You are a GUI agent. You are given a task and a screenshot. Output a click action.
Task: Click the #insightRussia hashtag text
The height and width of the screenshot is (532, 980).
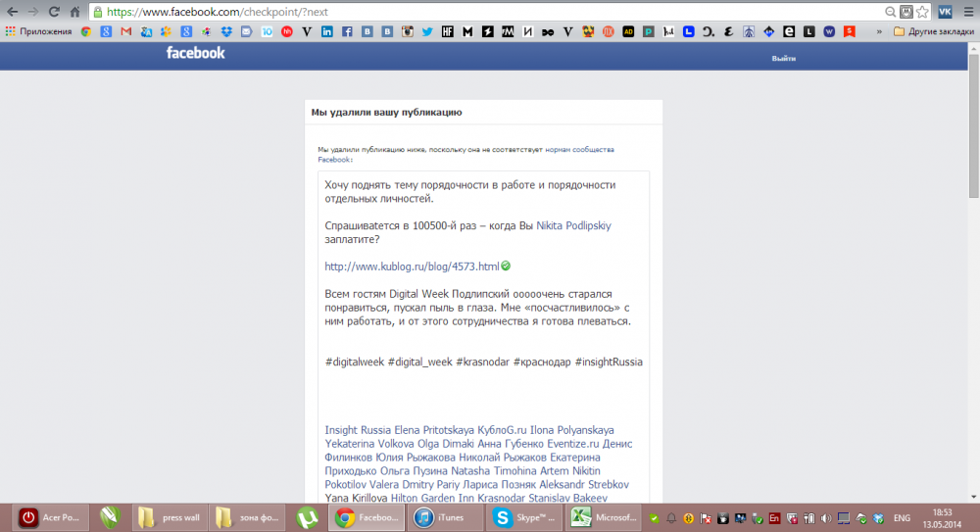(609, 362)
